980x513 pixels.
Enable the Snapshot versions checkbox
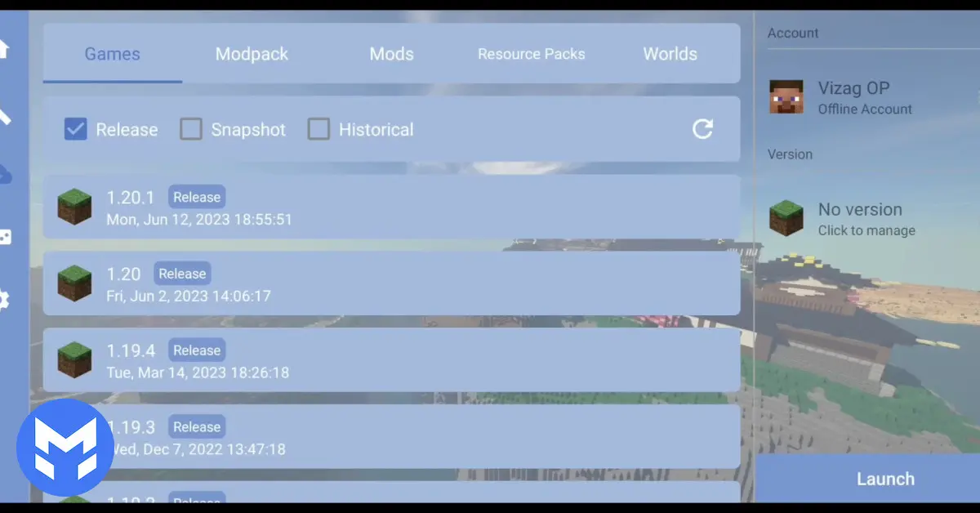coord(191,129)
